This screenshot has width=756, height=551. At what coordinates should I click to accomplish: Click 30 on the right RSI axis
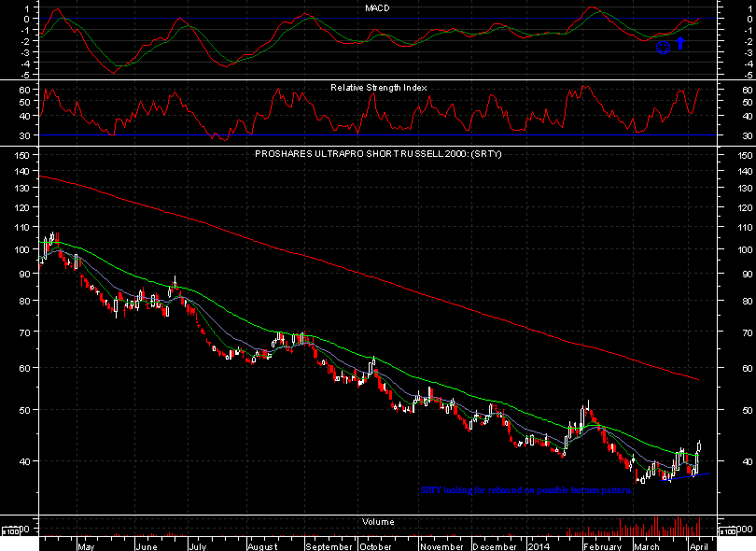[x=748, y=135]
